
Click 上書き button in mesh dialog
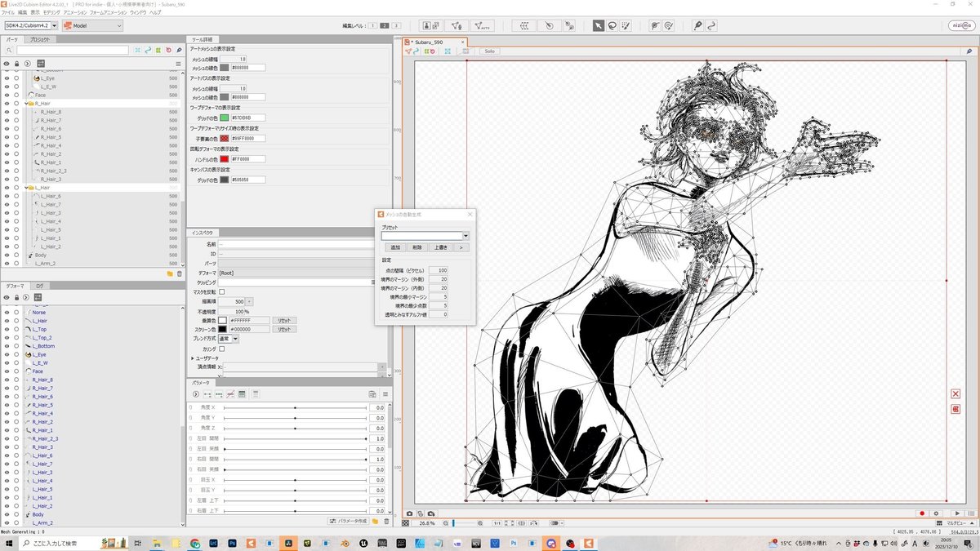tap(440, 247)
